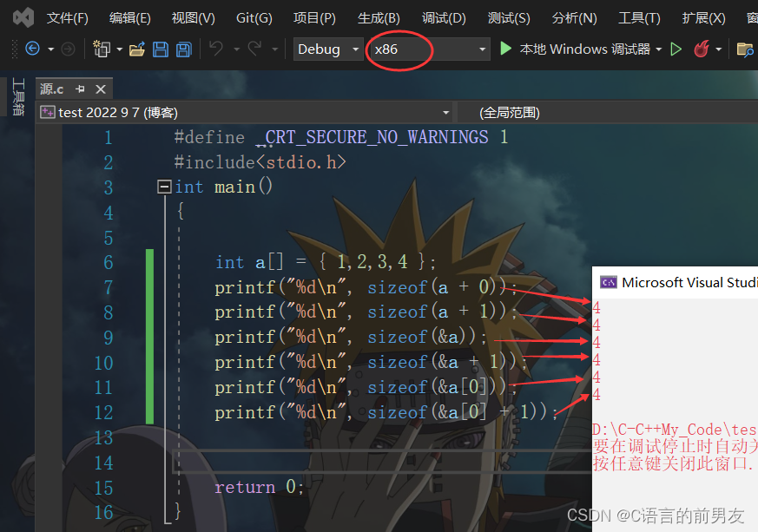Click the Visual Studio logo icon

(x=23, y=18)
